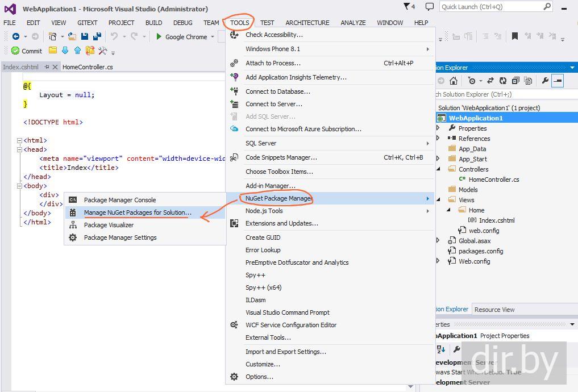Click the Collapse All icon in Solution Explorer
The width and height of the screenshot is (578, 392).
(515, 81)
